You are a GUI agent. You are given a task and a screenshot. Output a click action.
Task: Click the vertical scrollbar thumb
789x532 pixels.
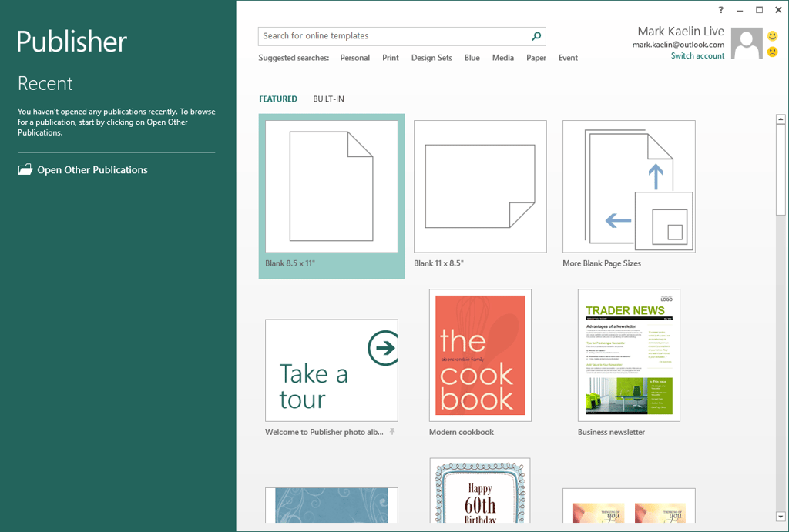781,170
